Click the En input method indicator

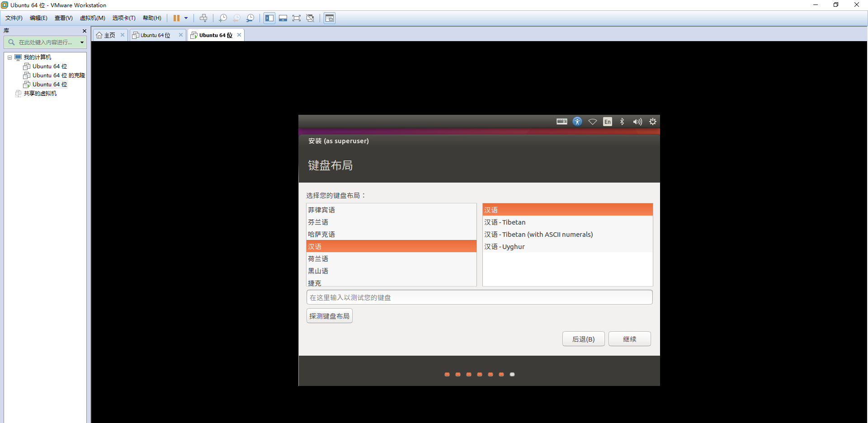[608, 122]
